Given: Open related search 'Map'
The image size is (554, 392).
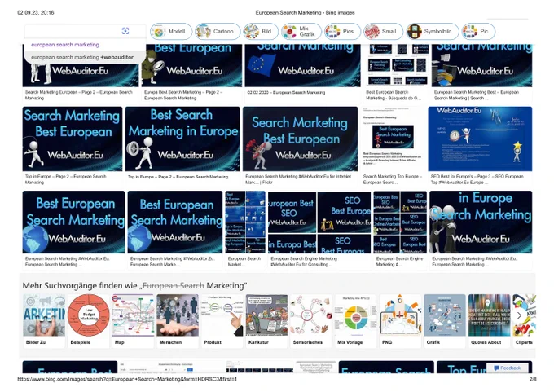Looking at the screenshot, I should pyautogui.click(x=133, y=321).
